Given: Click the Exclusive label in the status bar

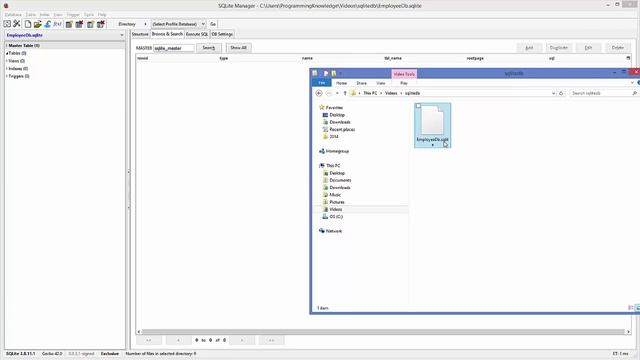Looking at the screenshot, I should pyautogui.click(x=110, y=353).
